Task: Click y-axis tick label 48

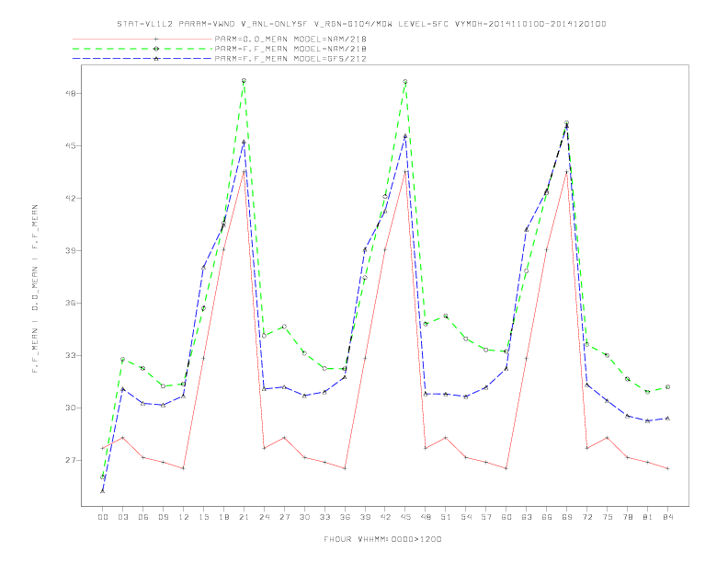Action: pyautogui.click(x=71, y=93)
